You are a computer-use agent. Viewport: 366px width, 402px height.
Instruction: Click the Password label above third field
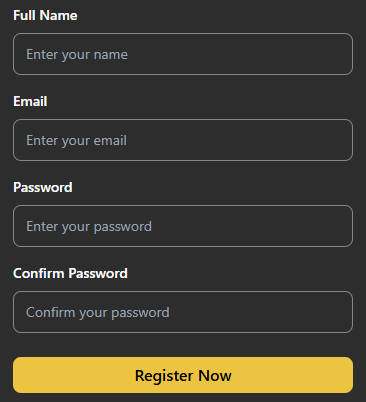(x=43, y=187)
